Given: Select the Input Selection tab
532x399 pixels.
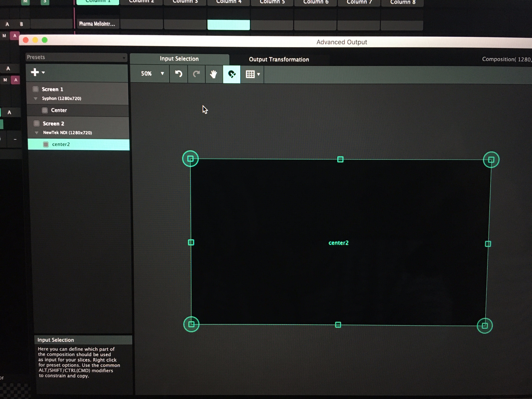Looking at the screenshot, I should (179, 59).
